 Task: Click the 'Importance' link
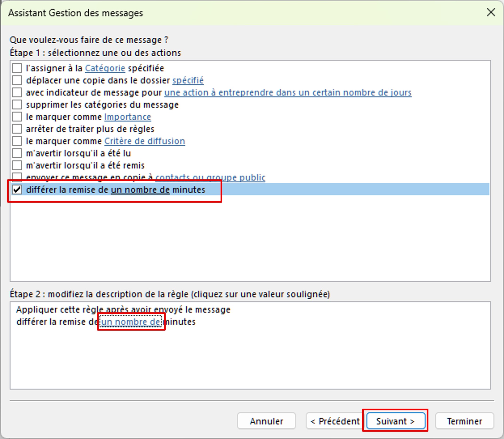click(128, 117)
